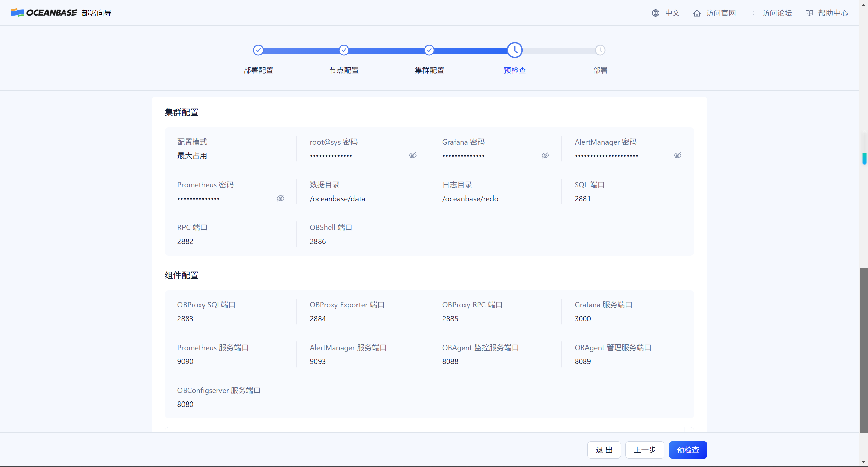Click the globe language icon

pos(655,13)
